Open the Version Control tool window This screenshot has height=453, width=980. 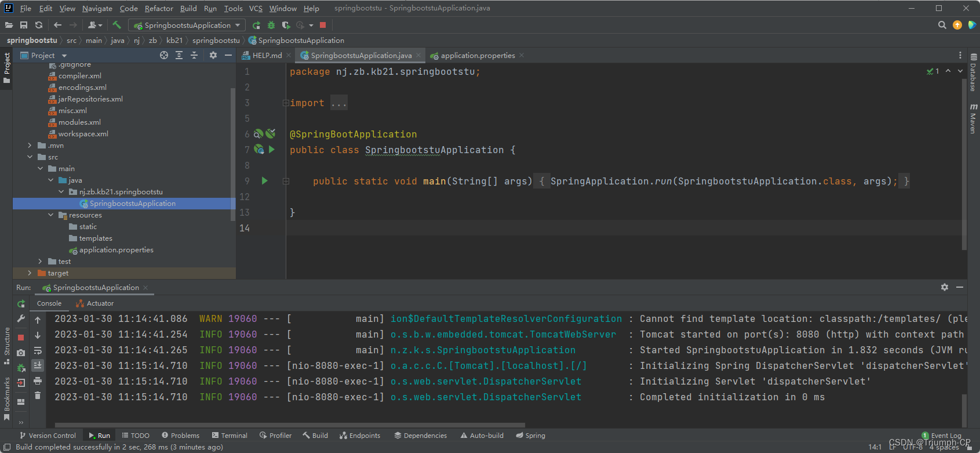(x=48, y=436)
